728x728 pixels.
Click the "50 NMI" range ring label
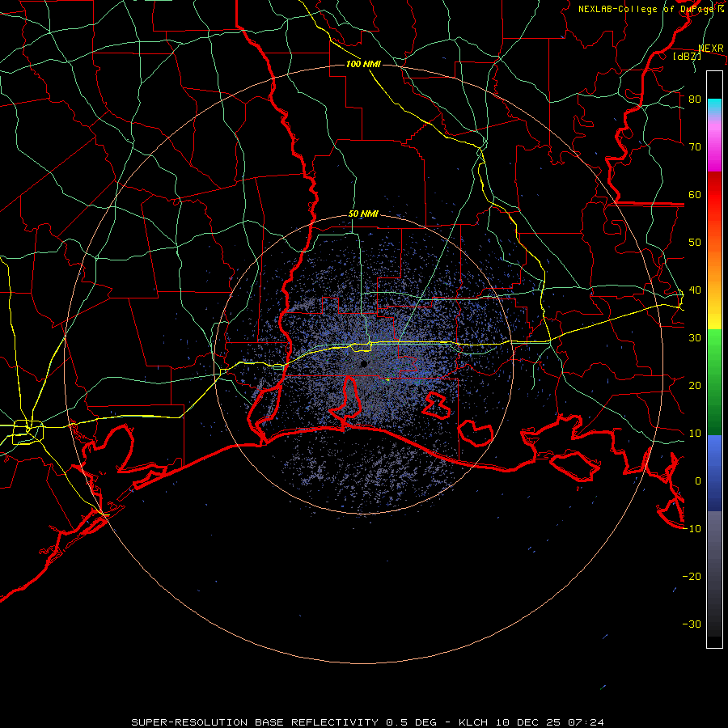pos(363,214)
